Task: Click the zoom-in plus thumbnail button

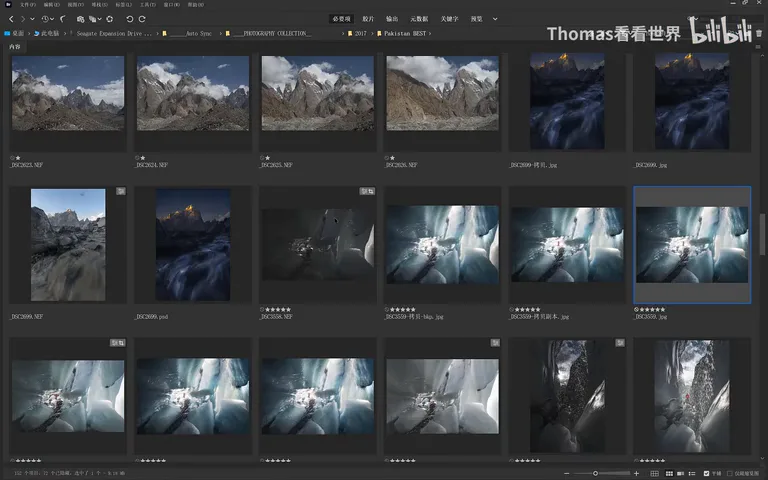Action: pyautogui.click(x=636, y=473)
